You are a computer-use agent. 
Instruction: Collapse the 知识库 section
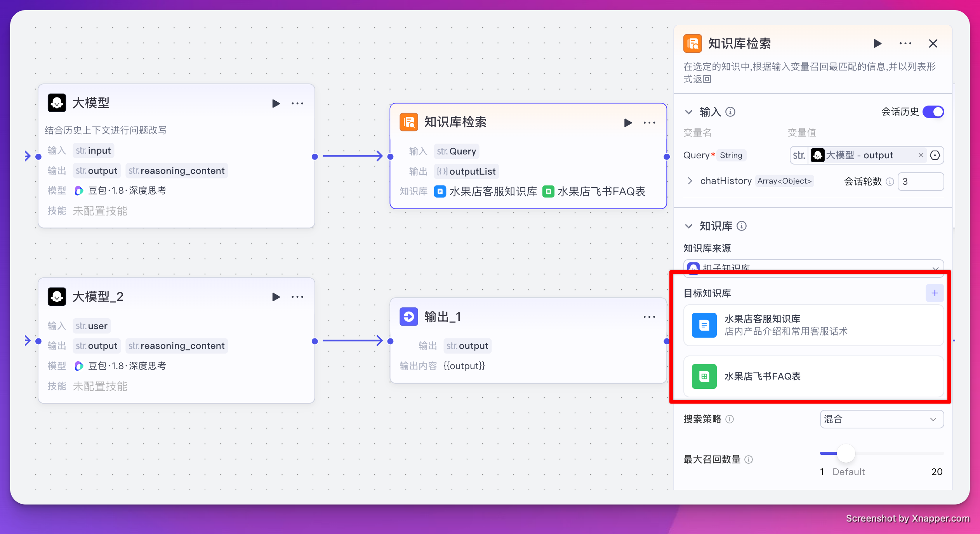688,226
